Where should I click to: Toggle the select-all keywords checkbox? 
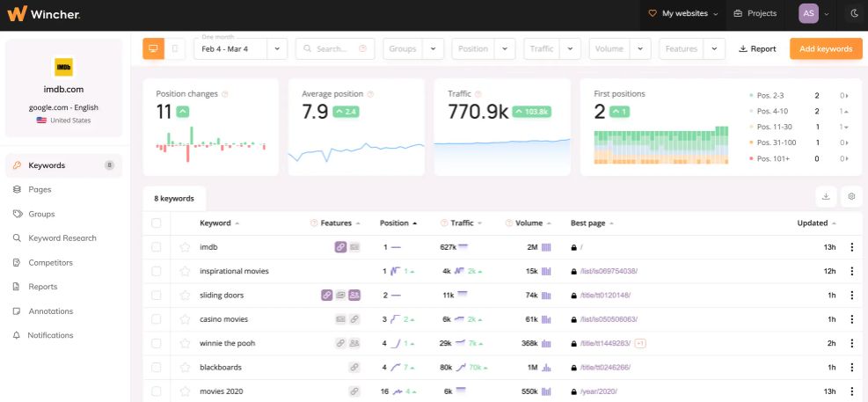point(157,223)
